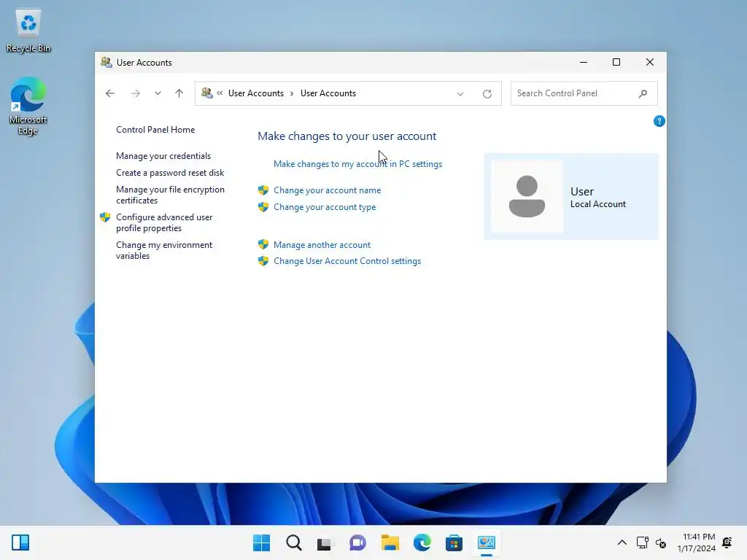
Task: Show hidden system tray icons
Action: point(622,542)
